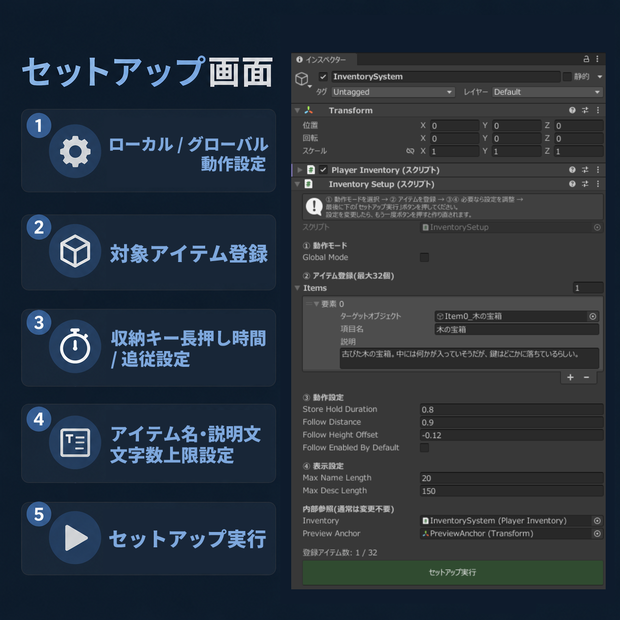Viewport: 620px width, 620px height.
Task: Open object picker for Preview Anchor
Action: tap(597, 534)
